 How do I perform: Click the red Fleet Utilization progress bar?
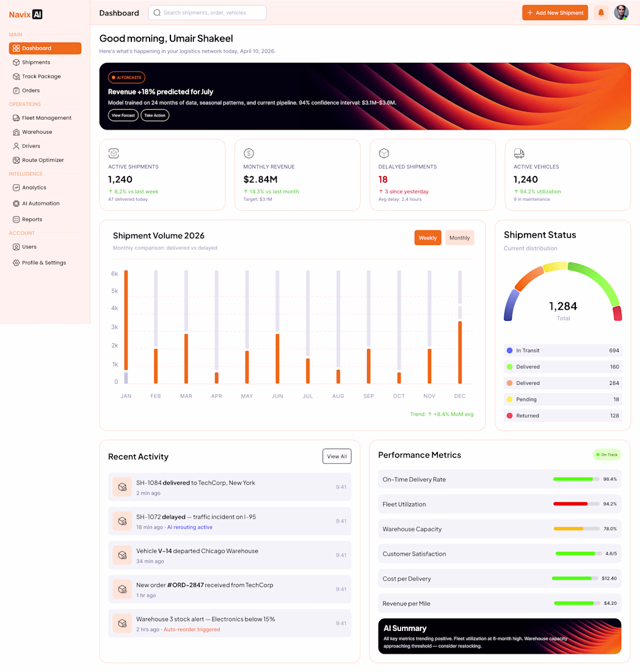576,504
